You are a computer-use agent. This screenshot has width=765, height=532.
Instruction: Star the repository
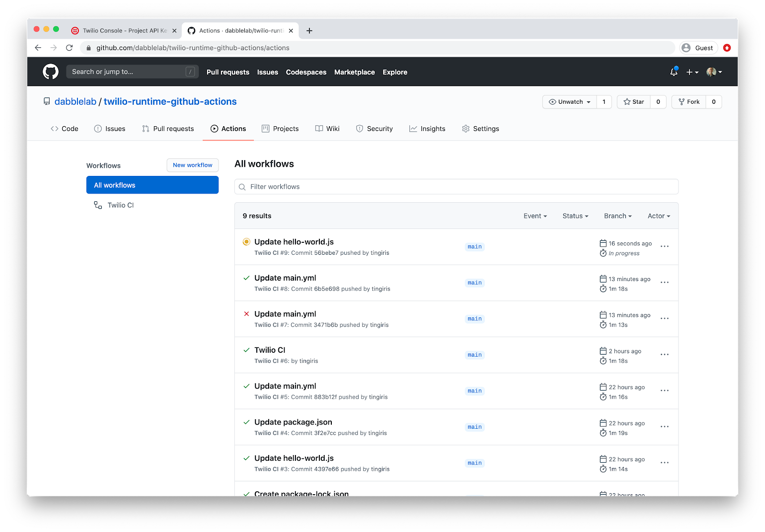(634, 102)
